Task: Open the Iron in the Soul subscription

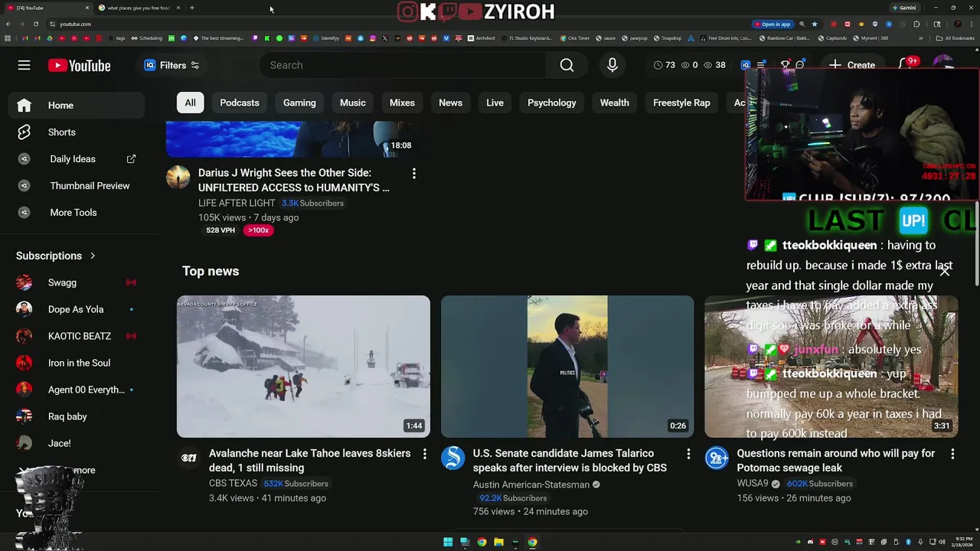Action: [77, 363]
